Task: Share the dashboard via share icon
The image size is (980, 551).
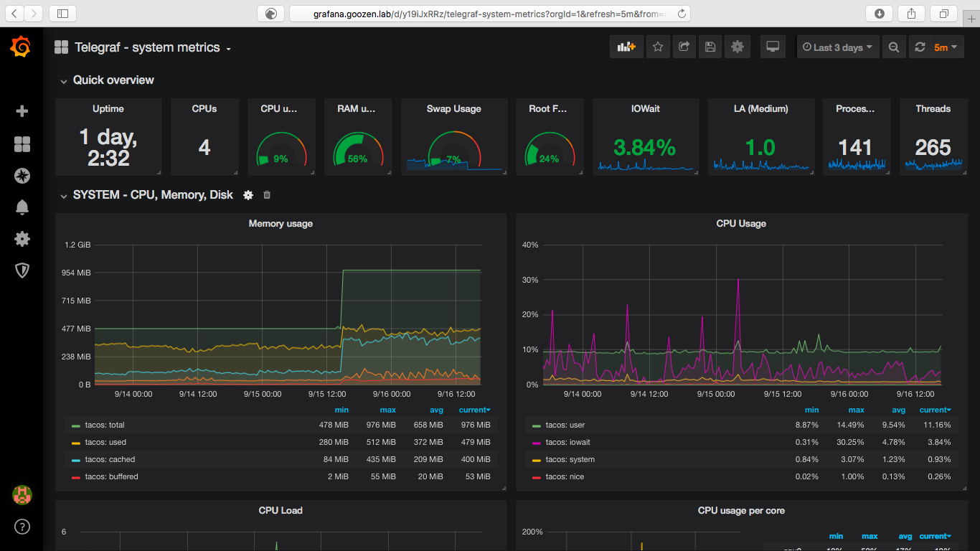Action: click(x=684, y=47)
